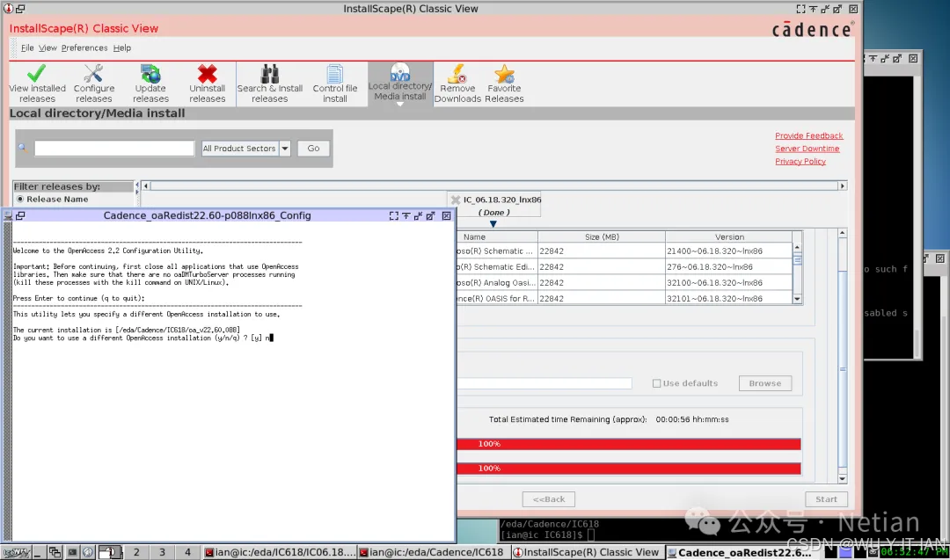Select row with version 21400~06.18.320~lnx86
This screenshot has width=950, height=560.
(625, 251)
